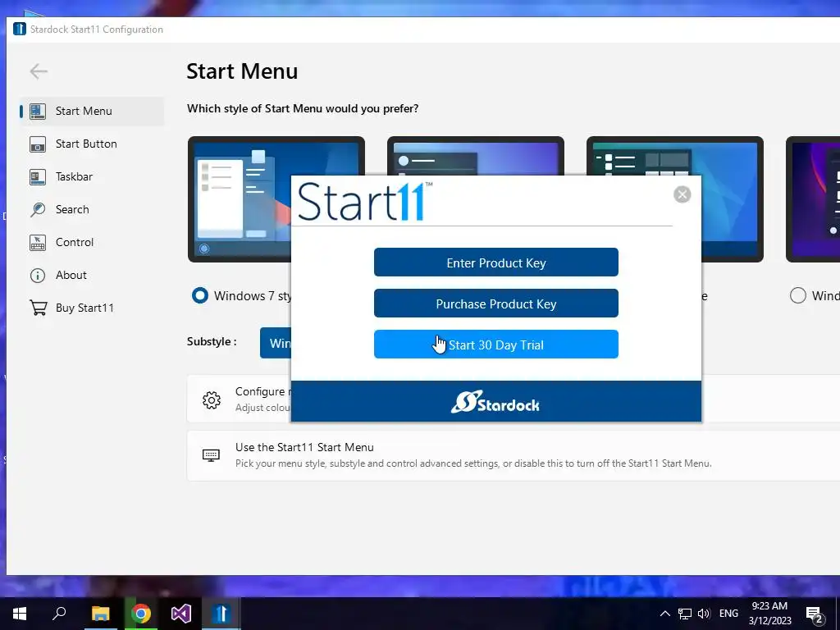Open Visual Studio from the taskbar
Image resolution: width=840 pixels, height=630 pixels.
point(181,614)
